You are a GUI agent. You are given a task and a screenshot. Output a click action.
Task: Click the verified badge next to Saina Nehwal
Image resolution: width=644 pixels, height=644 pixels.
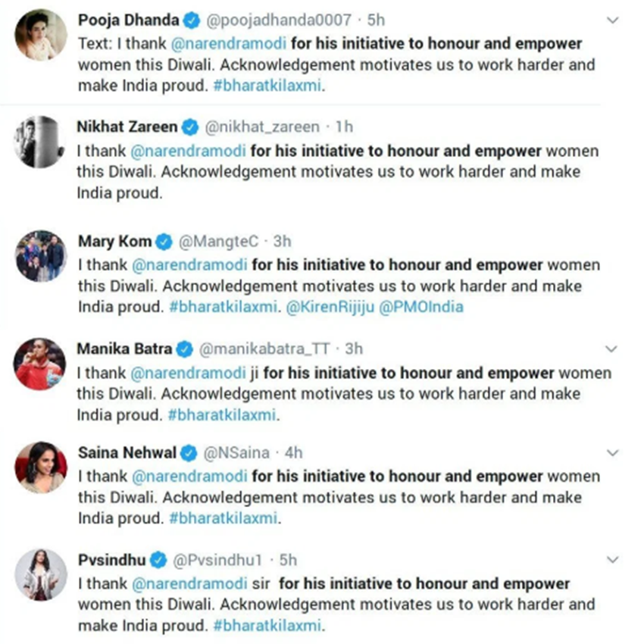(188, 453)
